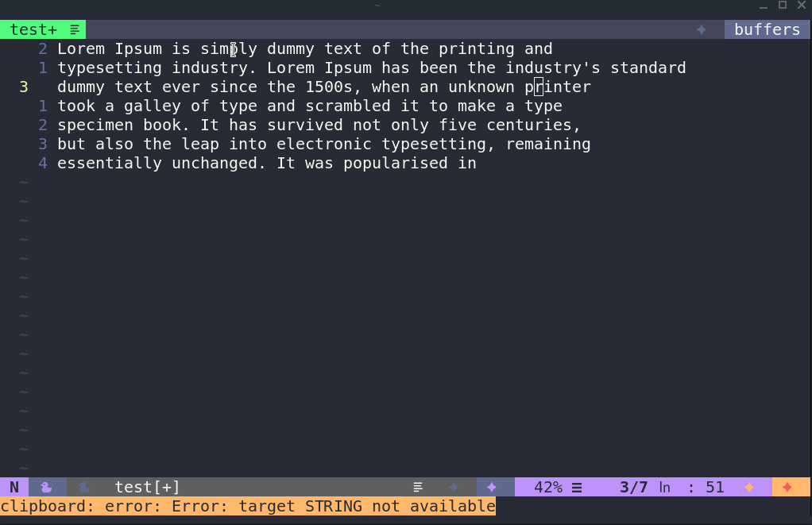Image resolution: width=812 pixels, height=525 pixels.
Task: Toggle the highlighted diamond segment in the statusline
Action: tap(492, 487)
